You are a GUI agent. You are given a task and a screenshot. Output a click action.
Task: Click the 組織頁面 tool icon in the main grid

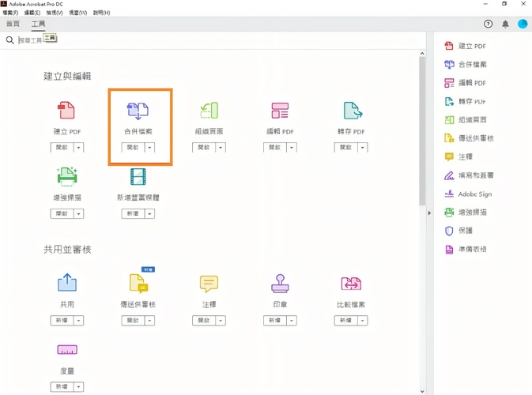click(209, 110)
